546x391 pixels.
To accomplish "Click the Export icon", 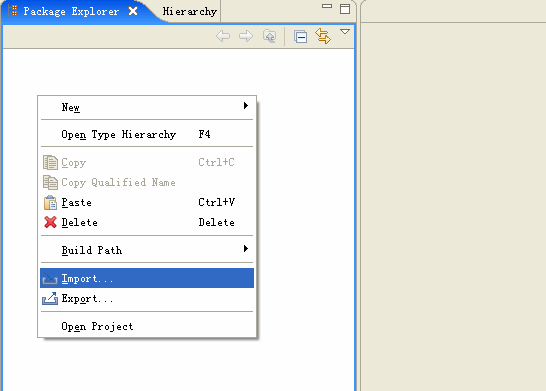I will 50,298.
